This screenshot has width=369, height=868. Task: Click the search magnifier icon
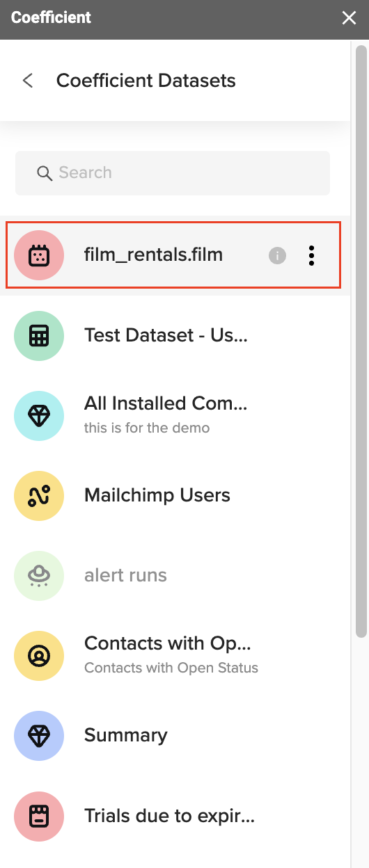[x=45, y=173]
